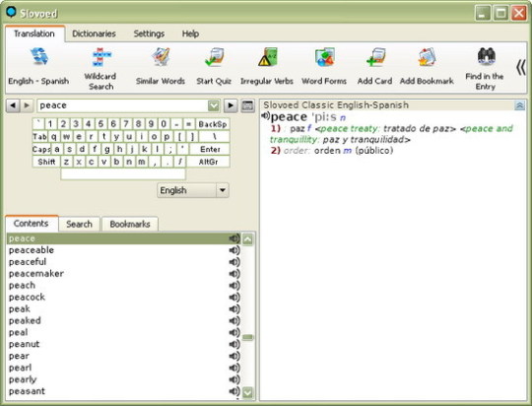The width and height of the screenshot is (532, 406).
Task: Show Word Forms for the entry
Action: (324, 67)
